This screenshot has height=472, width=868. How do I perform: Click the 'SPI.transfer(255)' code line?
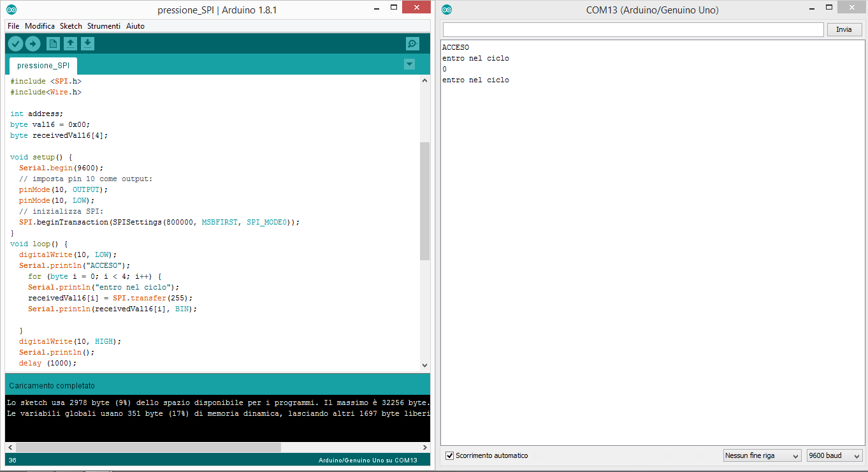(x=110, y=298)
